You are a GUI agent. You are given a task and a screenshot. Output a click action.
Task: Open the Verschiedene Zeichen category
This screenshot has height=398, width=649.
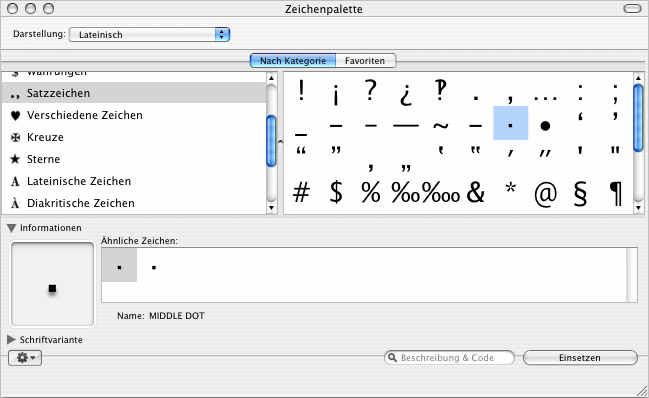[x=134, y=115]
